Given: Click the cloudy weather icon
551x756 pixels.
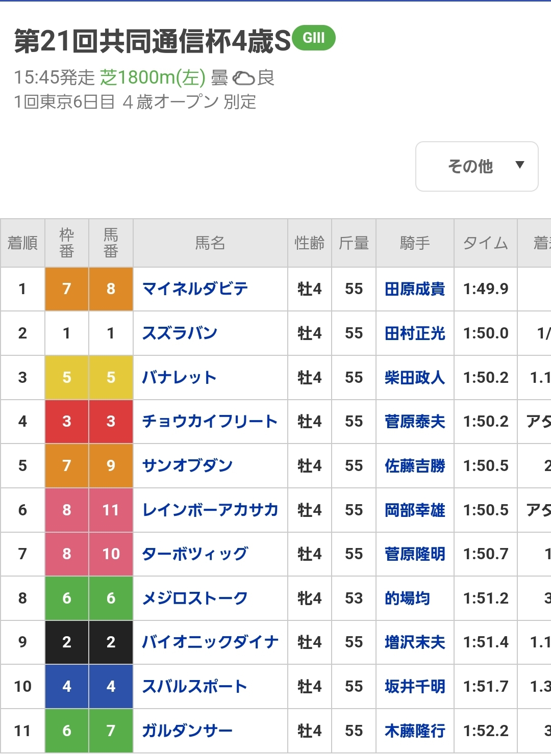Looking at the screenshot, I should [x=243, y=78].
